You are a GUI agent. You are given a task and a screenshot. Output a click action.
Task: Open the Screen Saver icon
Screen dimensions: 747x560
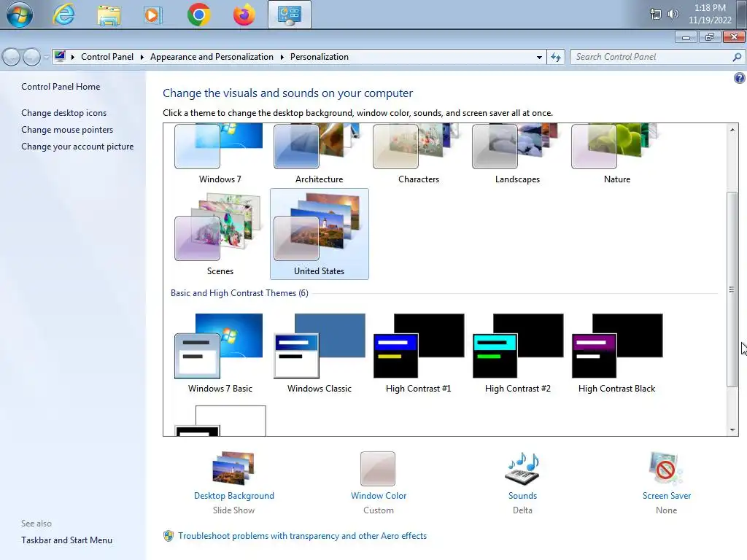665,469
